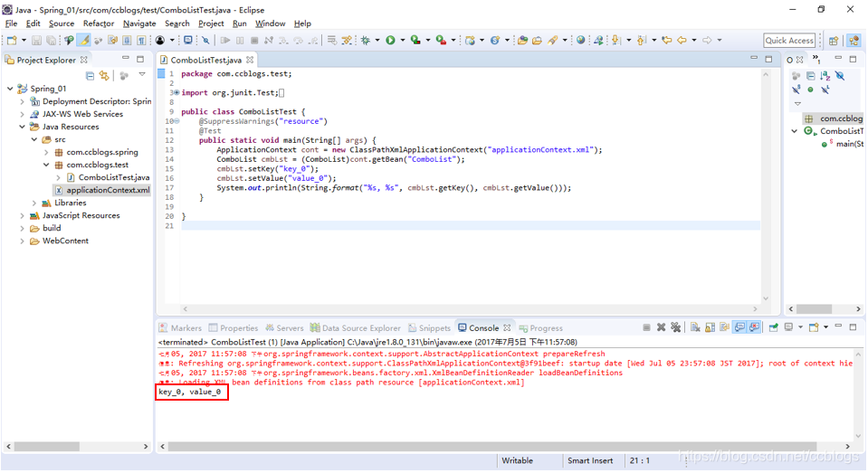Image resolution: width=868 pixels, height=473 pixels.
Task: Click the Open Perspective icon
Action: coord(833,41)
